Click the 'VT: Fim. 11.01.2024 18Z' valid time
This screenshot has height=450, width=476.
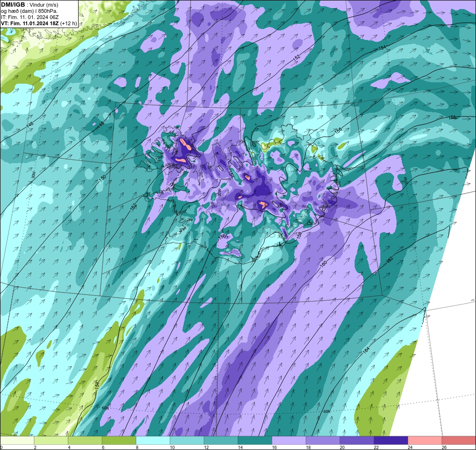30,23
